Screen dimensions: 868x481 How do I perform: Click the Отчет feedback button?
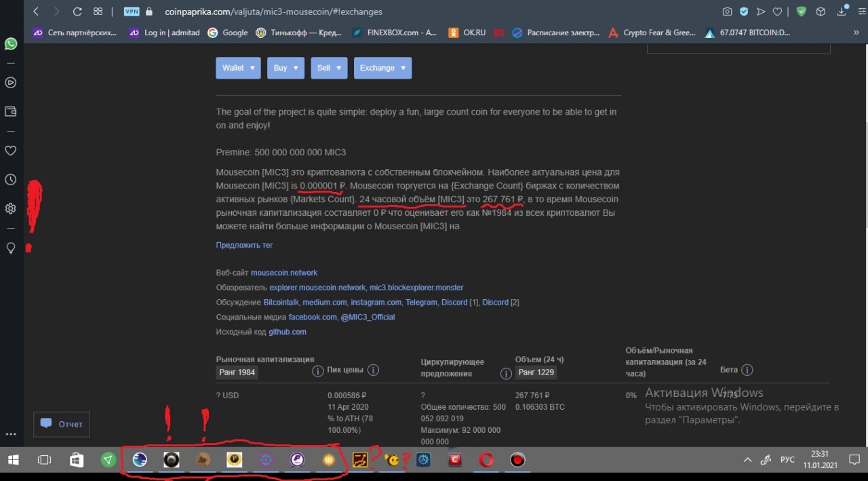pyautogui.click(x=62, y=424)
